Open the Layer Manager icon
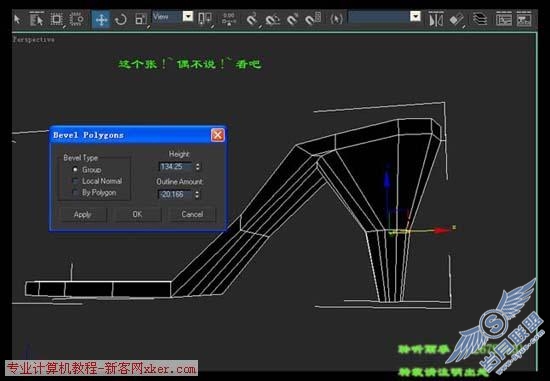The height and width of the screenshot is (381, 550). click(480, 19)
